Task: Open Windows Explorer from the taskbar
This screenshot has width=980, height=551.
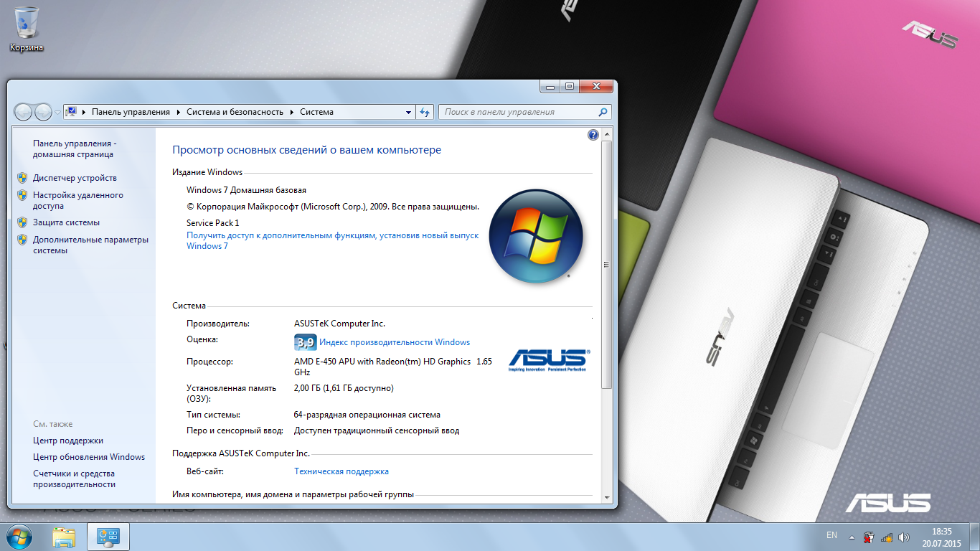Action: 64,537
